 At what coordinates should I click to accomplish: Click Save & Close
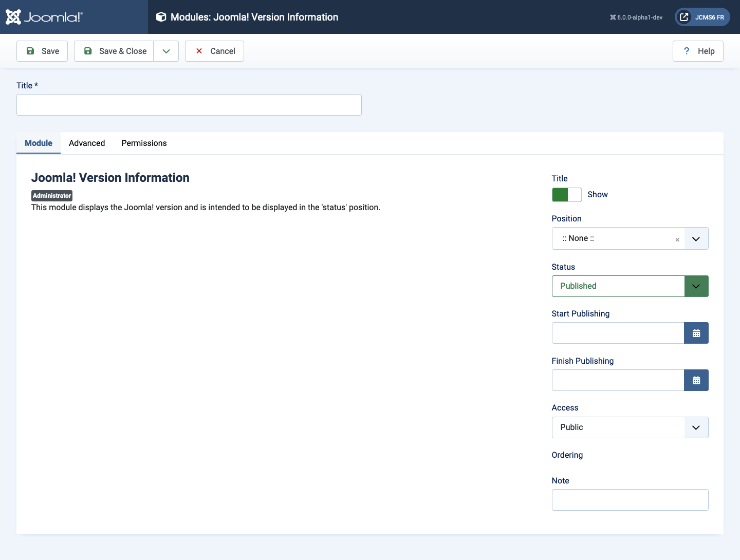(114, 51)
